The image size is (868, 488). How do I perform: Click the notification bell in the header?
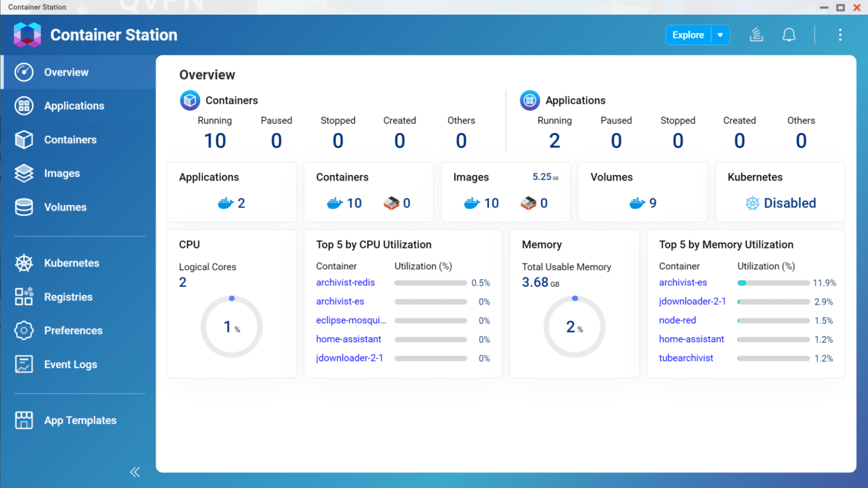[x=788, y=34]
